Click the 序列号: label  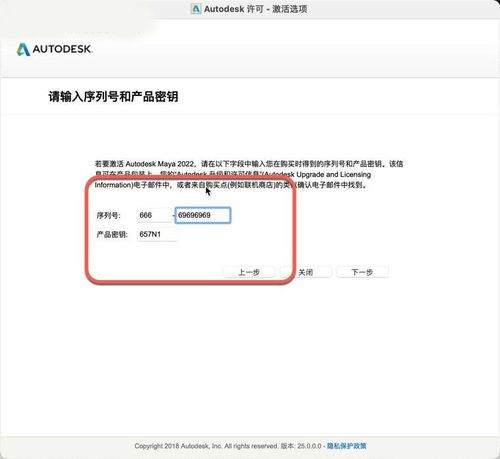click(108, 215)
